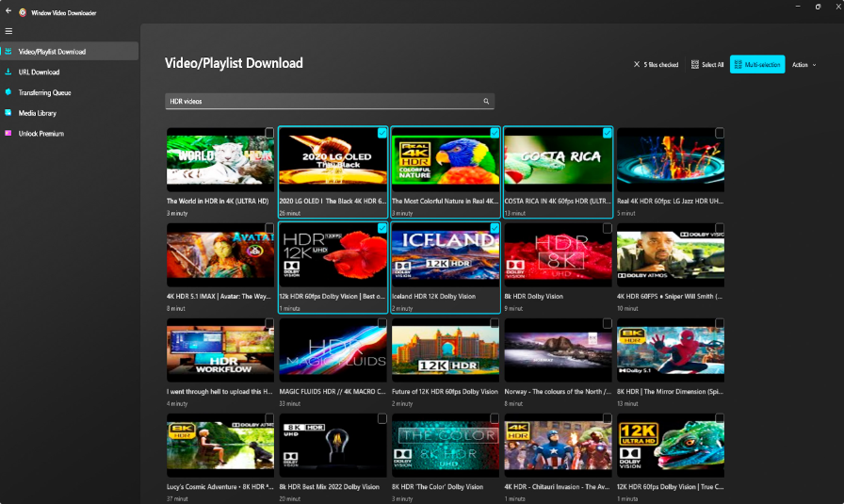Image resolution: width=844 pixels, height=504 pixels.
Task: Open the Real 4K HDR parrot thumbnail
Action: [x=446, y=160]
